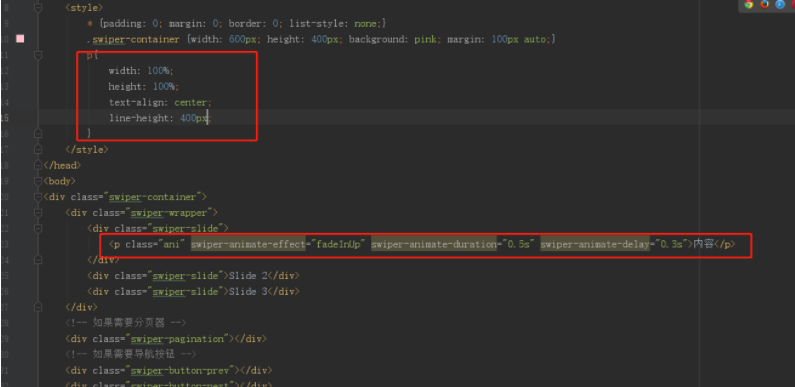Click the universal selector '* {padding: 0' line
The height and width of the screenshot is (387, 795).
238,23
